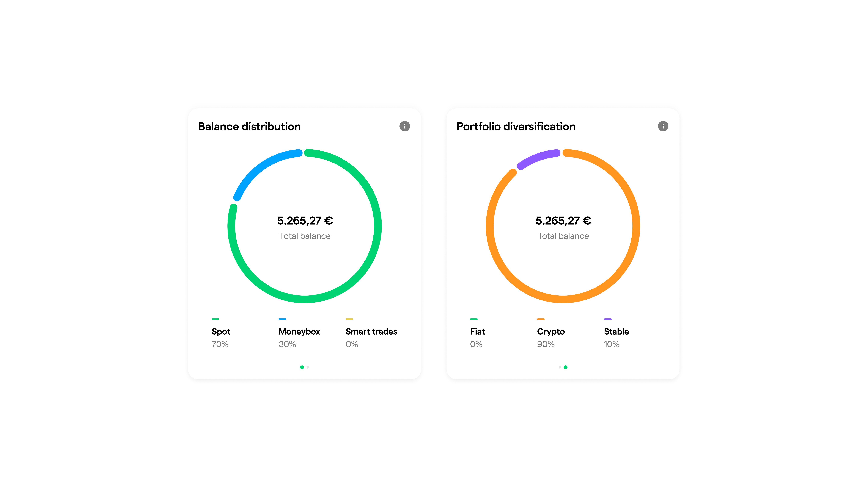This screenshot has width=868, height=488.
Task: Click Total balance caption in Portfolio diversification
Action: tap(563, 236)
